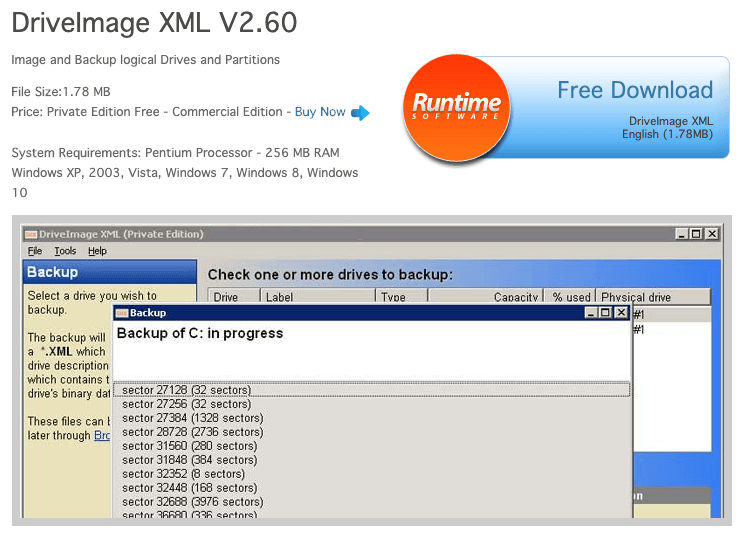Select the 'sector 31560 (280 sectors)' row

[x=372, y=446]
